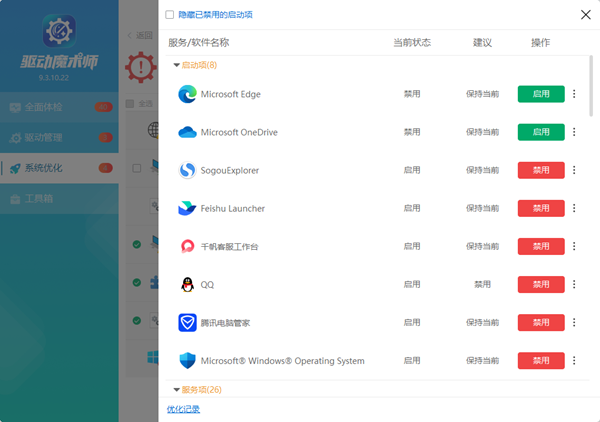Disable 腾讯电脑管家 startup item
Image resolution: width=600 pixels, height=422 pixels.
click(x=541, y=323)
